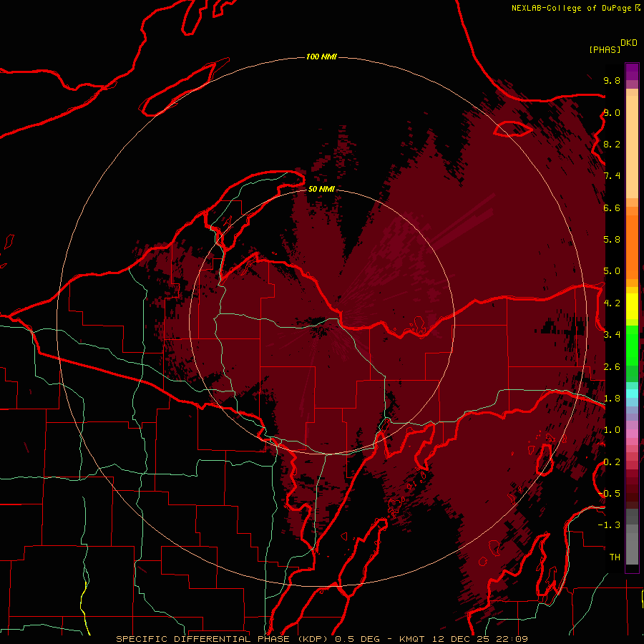Click the cyan segment of the color bar

[x=632, y=394]
